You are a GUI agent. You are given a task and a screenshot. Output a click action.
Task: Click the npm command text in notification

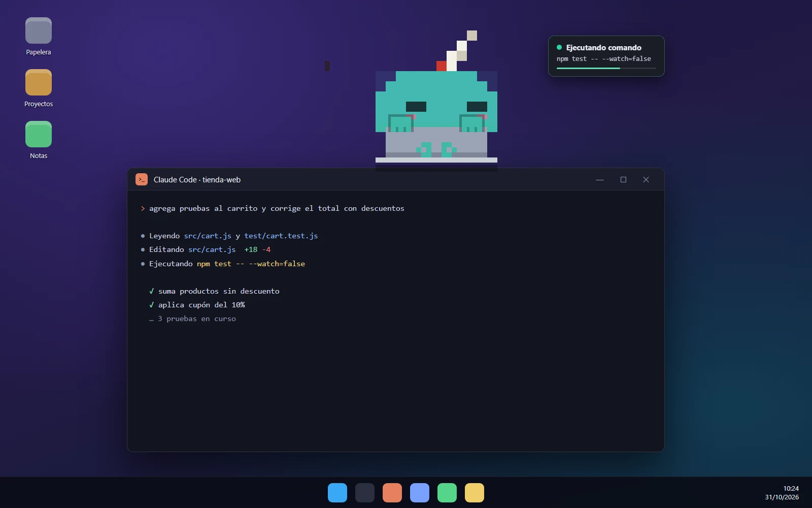click(x=604, y=59)
